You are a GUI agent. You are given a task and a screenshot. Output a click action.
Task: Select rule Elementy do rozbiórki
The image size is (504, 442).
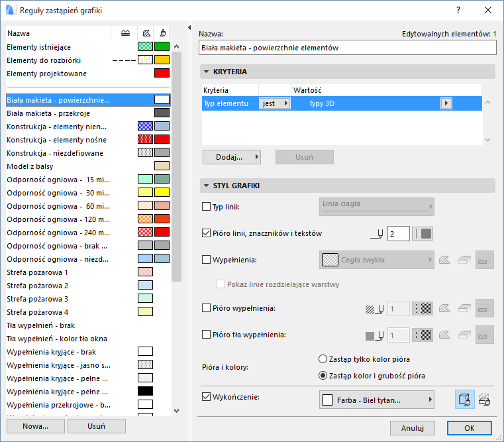click(x=88, y=60)
